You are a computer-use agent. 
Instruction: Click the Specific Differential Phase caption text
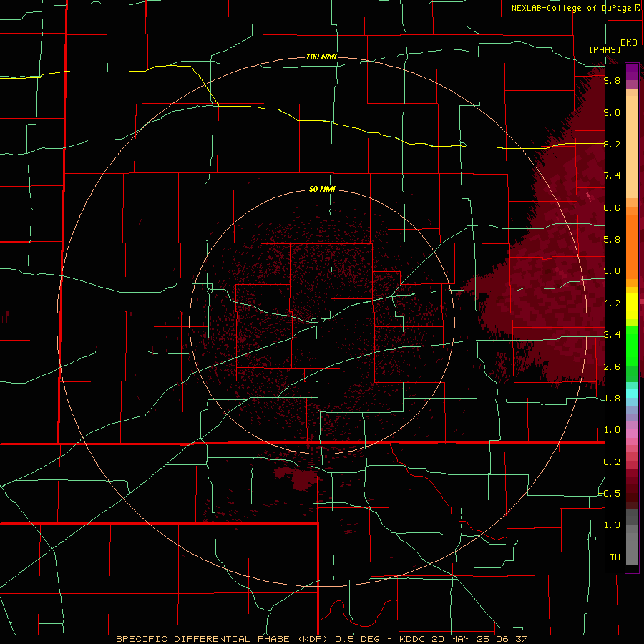321,639
